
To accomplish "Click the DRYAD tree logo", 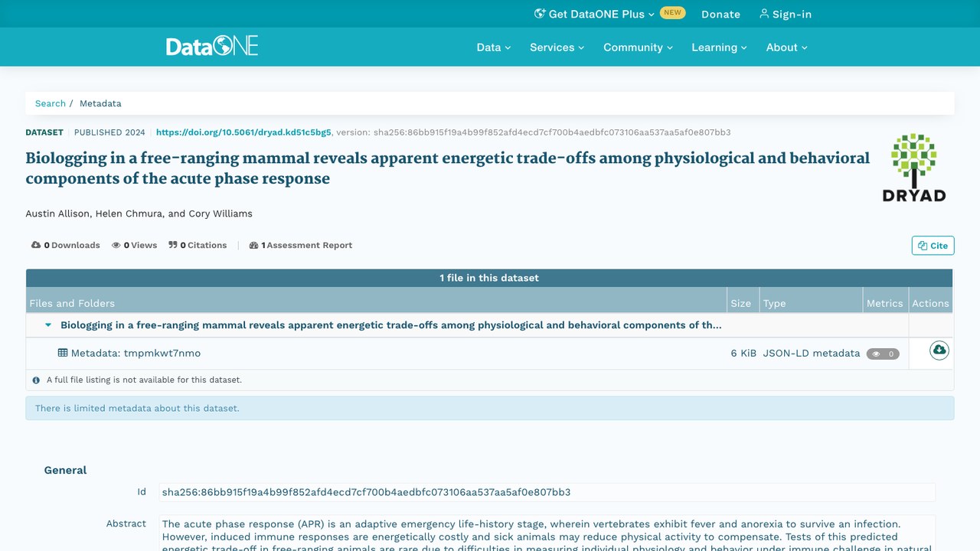I will tap(914, 168).
